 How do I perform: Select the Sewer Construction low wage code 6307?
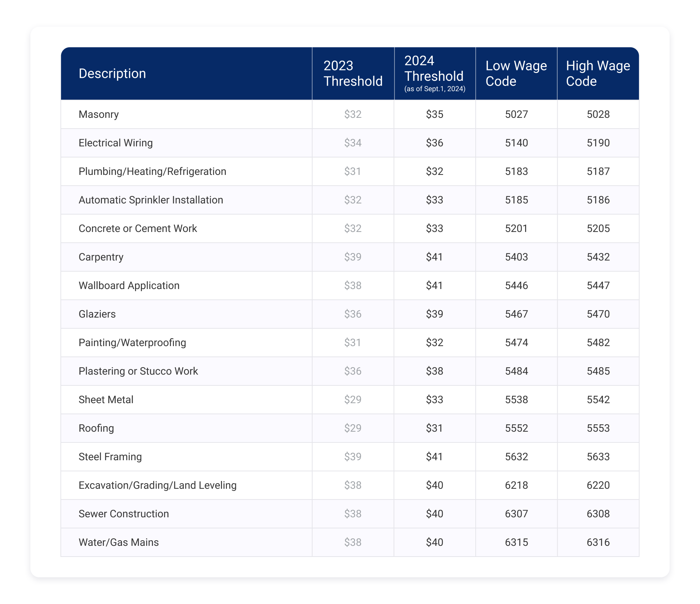click(516, 514)
